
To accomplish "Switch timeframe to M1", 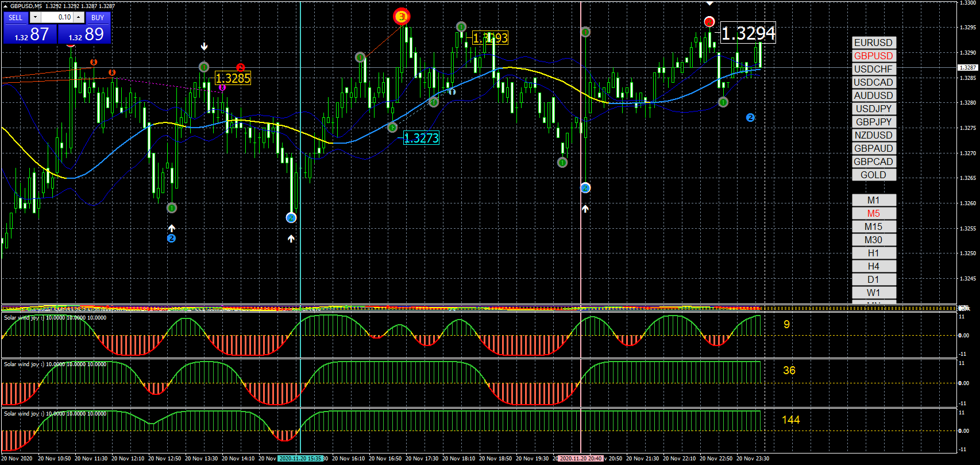I will tap(873, 200).
